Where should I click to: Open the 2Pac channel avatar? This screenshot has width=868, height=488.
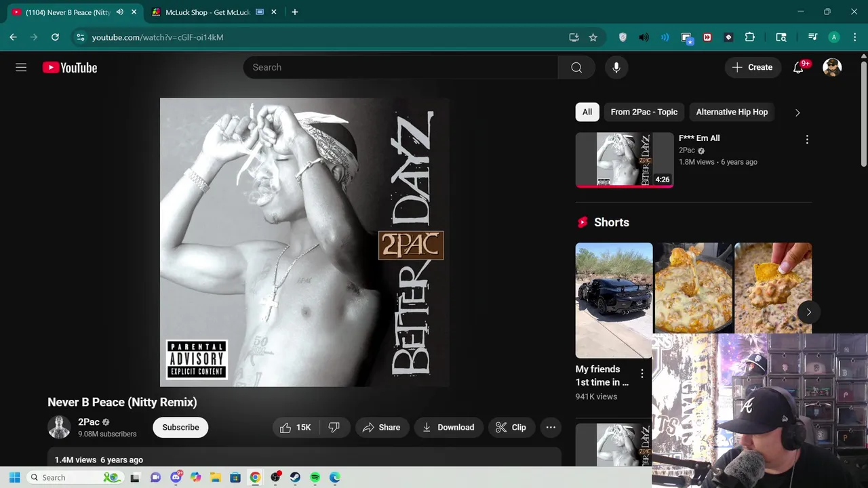pyautogui.click(x=59, y=427)
